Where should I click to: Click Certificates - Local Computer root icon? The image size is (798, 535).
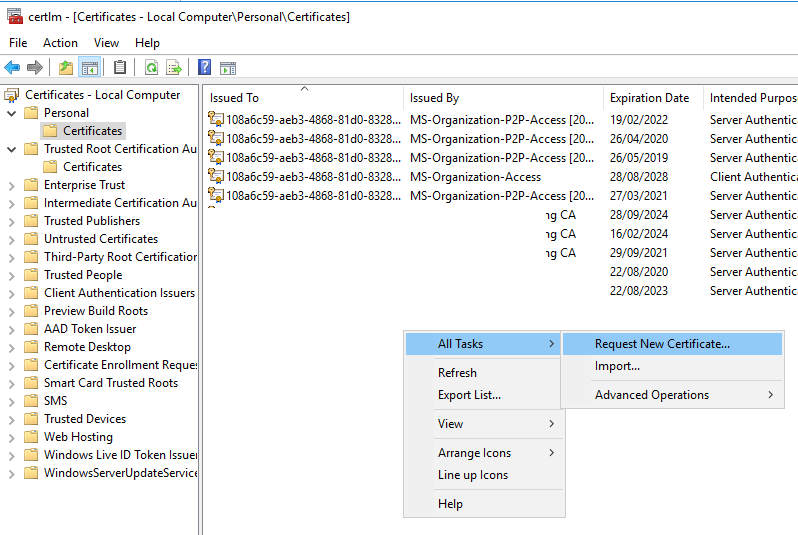11,95
